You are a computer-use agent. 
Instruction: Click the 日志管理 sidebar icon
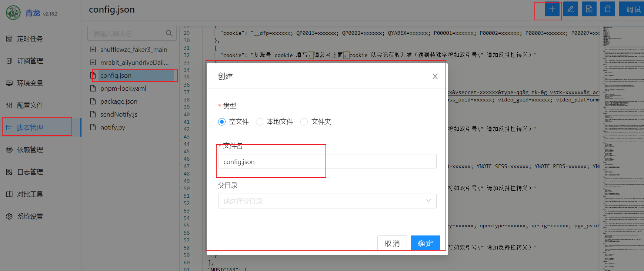(9, 172)
